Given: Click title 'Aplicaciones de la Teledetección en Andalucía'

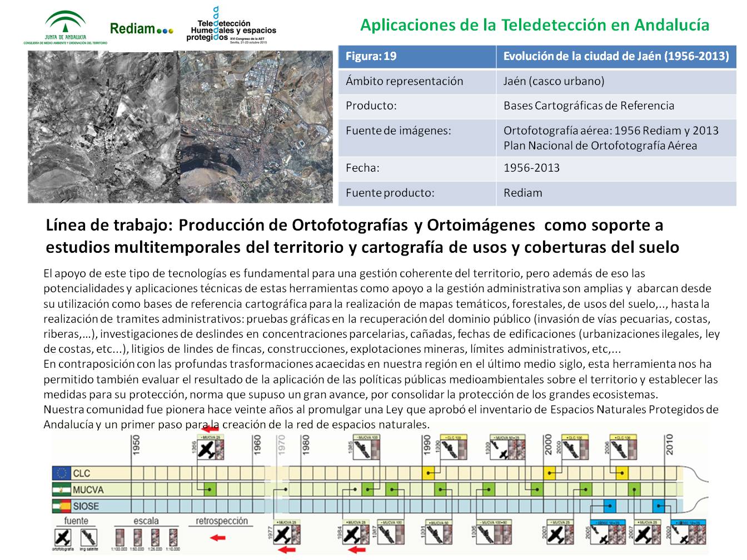Looking at the screenshot, I should tap(535, 25).
